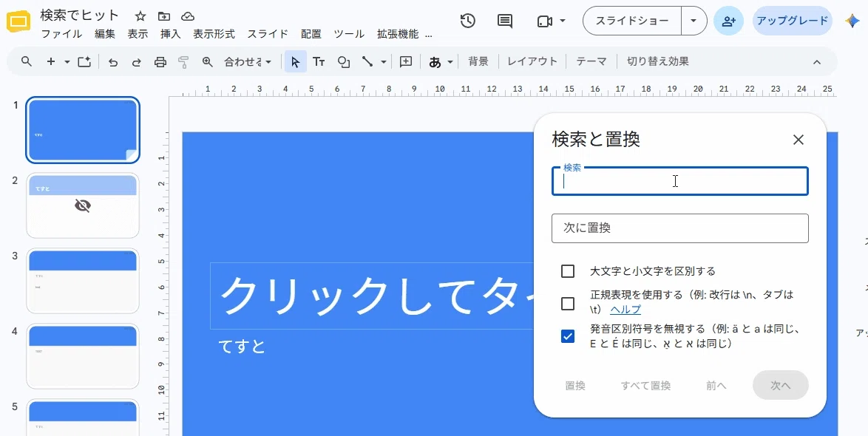
Task: Select the text box tool
Action: [x=319, y=61]
